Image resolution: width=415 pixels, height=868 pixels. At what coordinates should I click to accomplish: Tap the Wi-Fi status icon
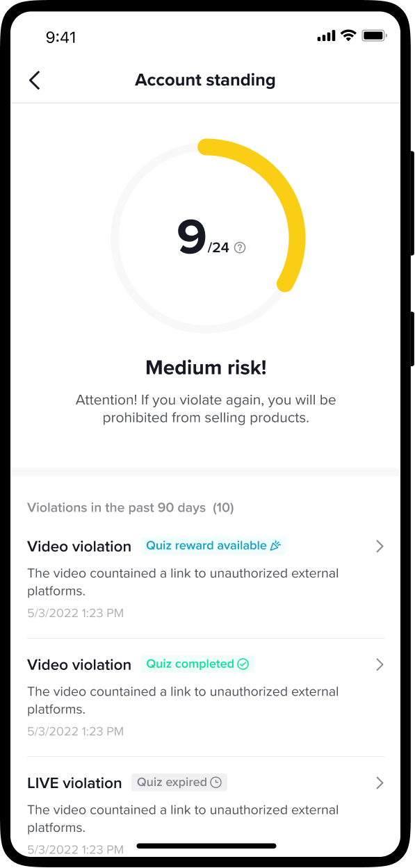pyautogui.click(x=348, y=35)
